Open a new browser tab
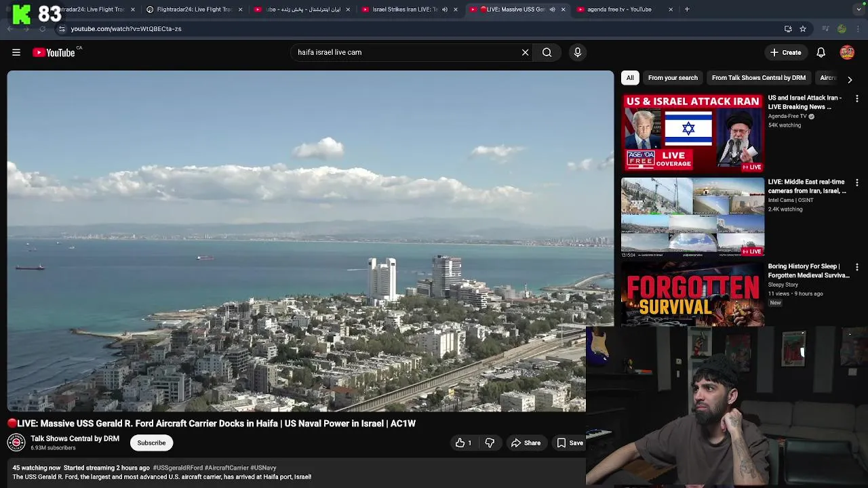Screen dimensions: 868x488 [x=687, y=9]
